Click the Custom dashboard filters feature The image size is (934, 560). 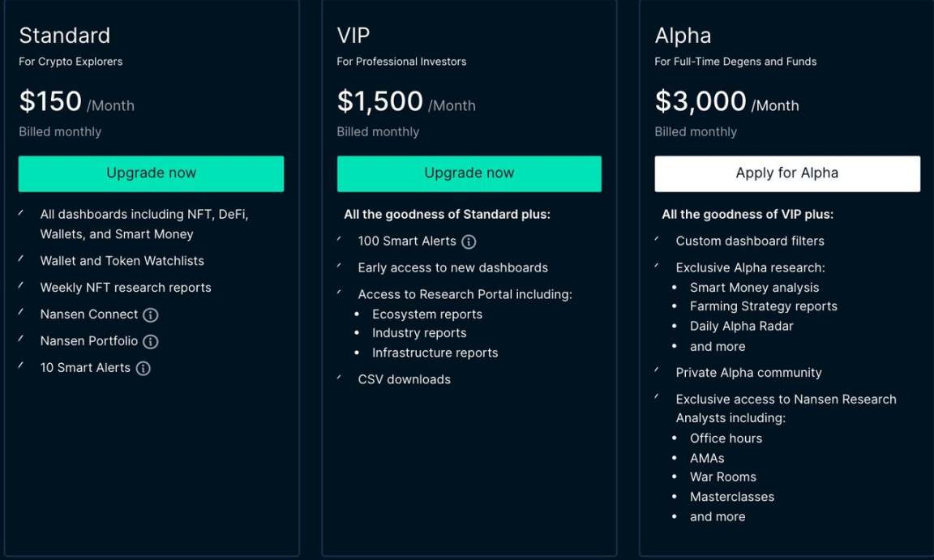pos(750,241)
